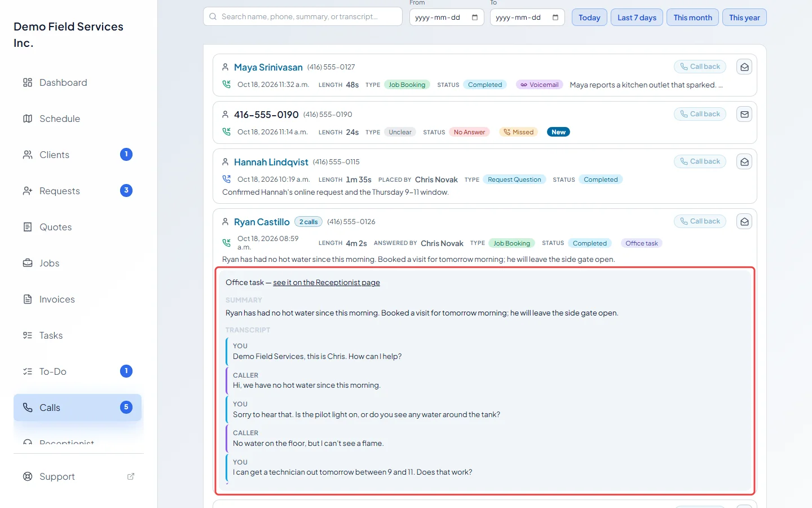Call back Maya Srinivasan
This screenshot has width=812, height=508.
(x=700, y=67)
